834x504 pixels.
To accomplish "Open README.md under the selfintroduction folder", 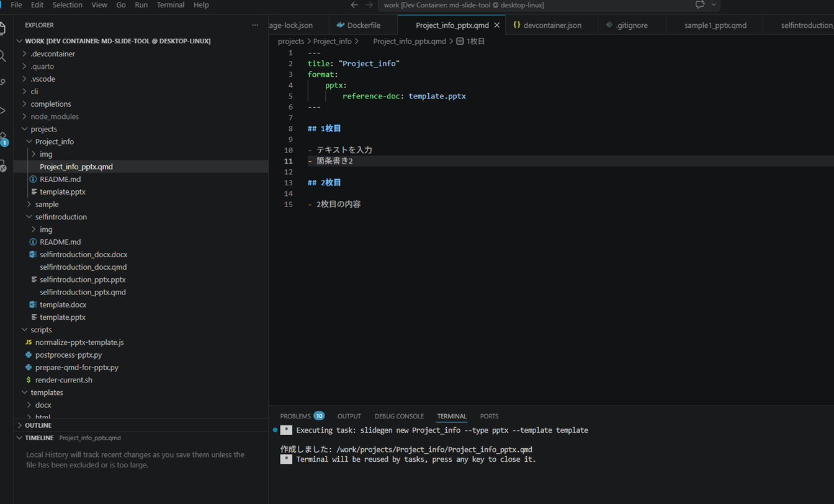I will 60,242.
